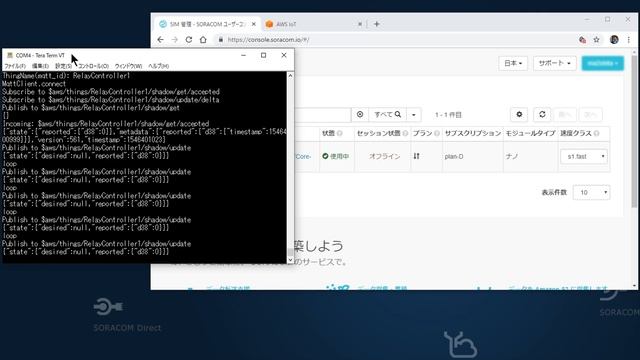Click the モジュールタイプ column header
Viewport: 640px width, 360px height.
(x=530, y=133)
